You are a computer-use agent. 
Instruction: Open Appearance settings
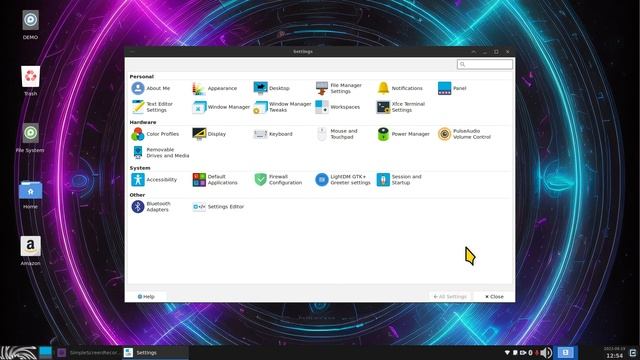(215, 88)
